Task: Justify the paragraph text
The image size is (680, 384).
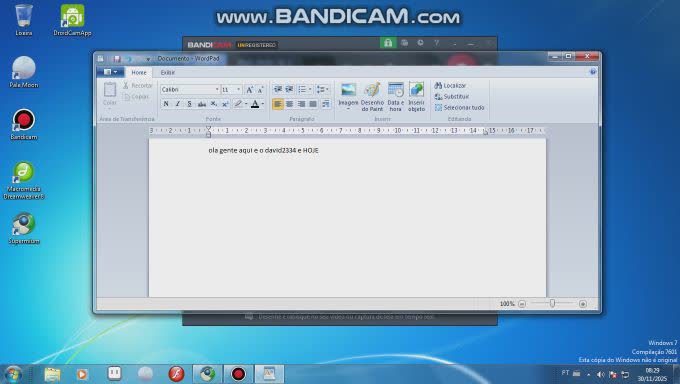Action: pos(313,104)
